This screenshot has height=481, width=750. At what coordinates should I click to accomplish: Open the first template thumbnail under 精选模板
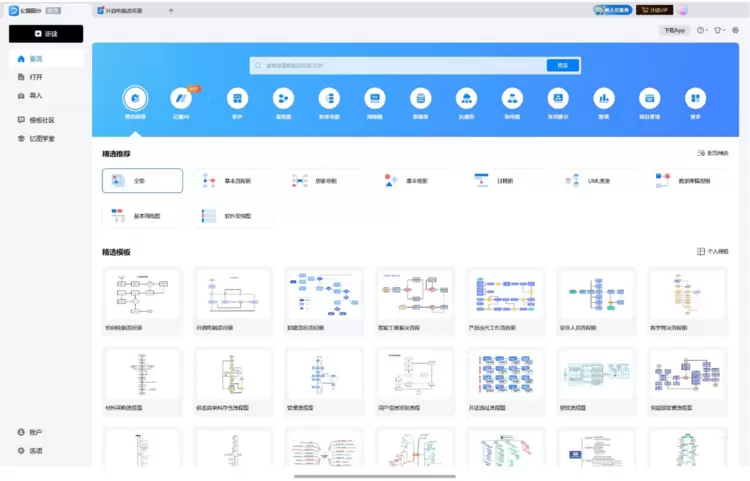tap(141, 297)
